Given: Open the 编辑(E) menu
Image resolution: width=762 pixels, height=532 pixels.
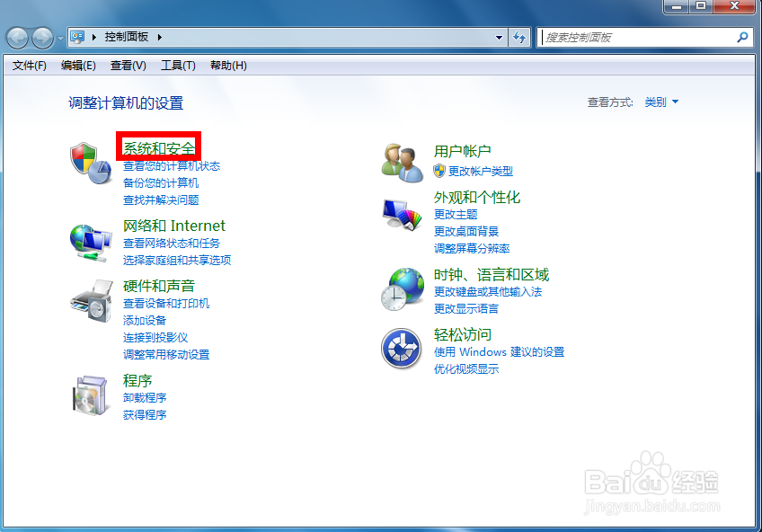Looking at the screenshot, I should [x=78, y=66].
